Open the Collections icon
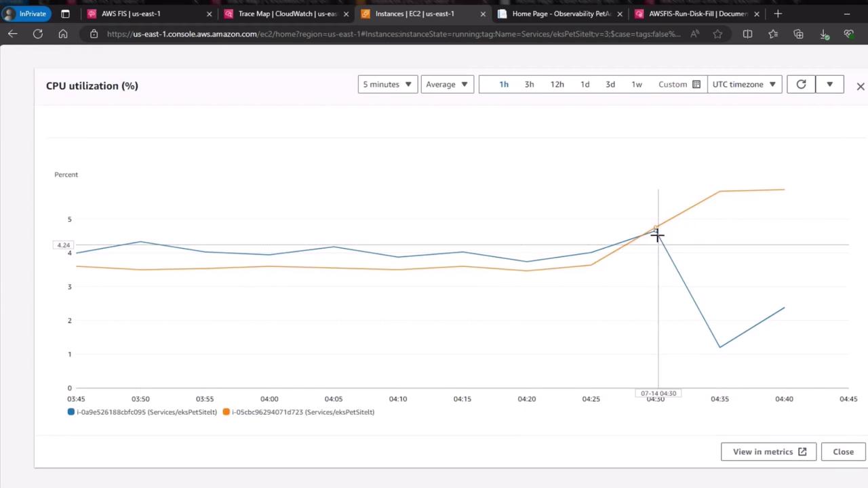Screen dimensions: 868x488 798,34
